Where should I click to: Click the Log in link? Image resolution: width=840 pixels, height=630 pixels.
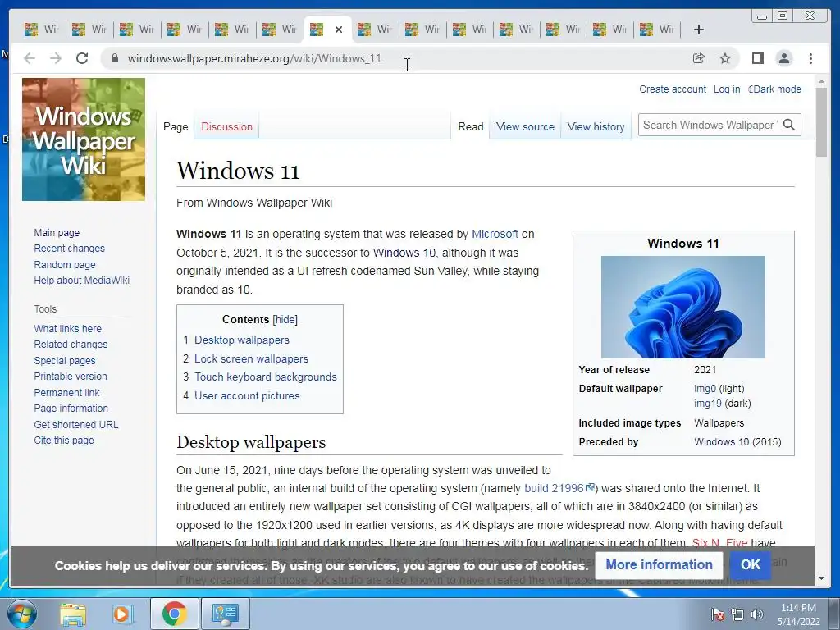click(727, 89)
